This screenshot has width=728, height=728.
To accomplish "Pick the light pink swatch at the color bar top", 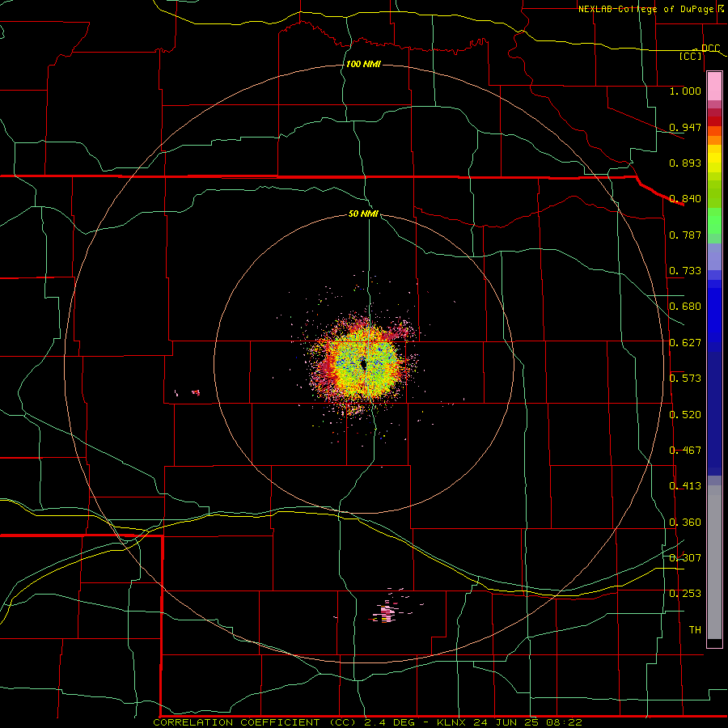I will pyautogui.click(x=714, y=86).
